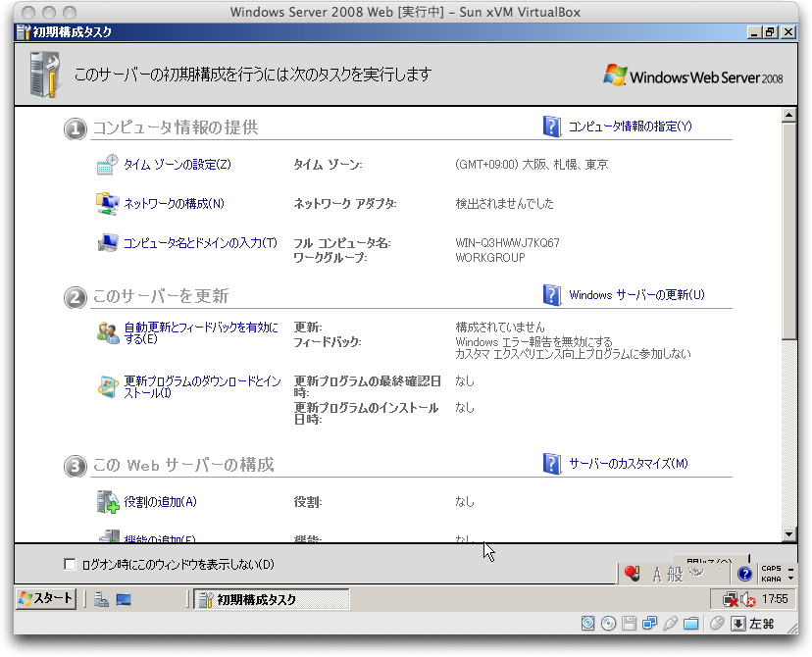Click Server Manager quick launch icon
Viewport: 812px width, 657px height.
[x=101, y=599]
